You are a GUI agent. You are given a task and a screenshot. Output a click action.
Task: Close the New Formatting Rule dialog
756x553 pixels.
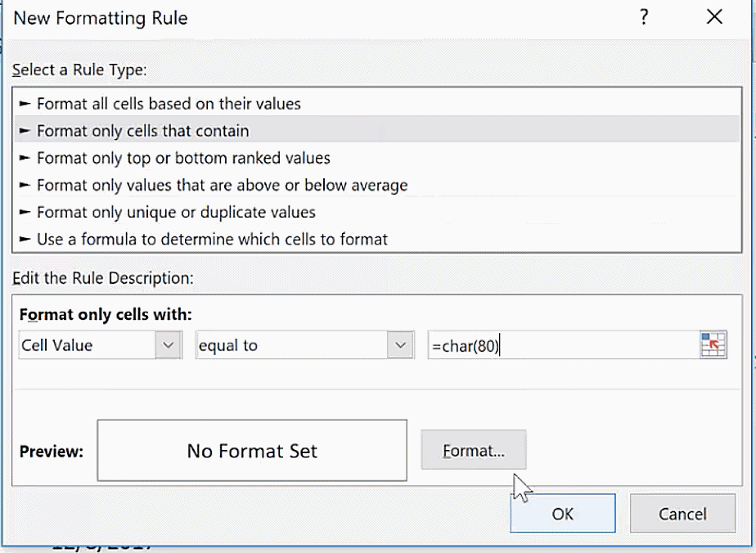click(x=714, y=17)
